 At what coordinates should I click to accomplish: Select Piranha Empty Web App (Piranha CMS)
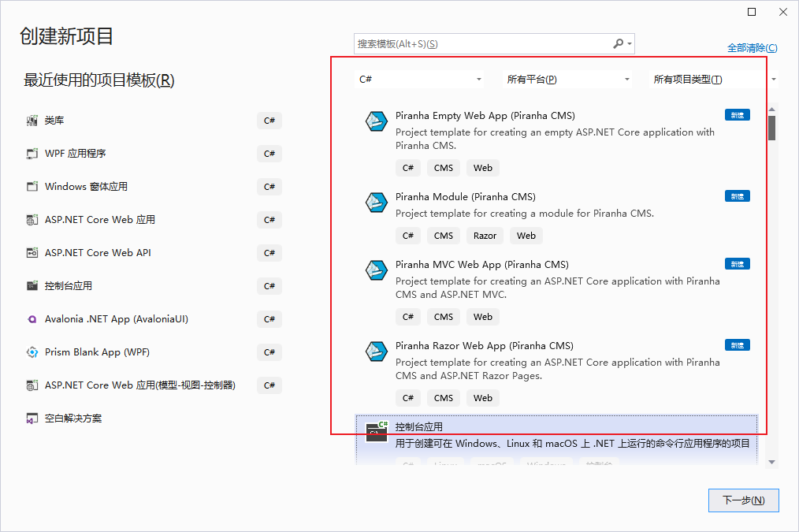click(x=485, y=116)
